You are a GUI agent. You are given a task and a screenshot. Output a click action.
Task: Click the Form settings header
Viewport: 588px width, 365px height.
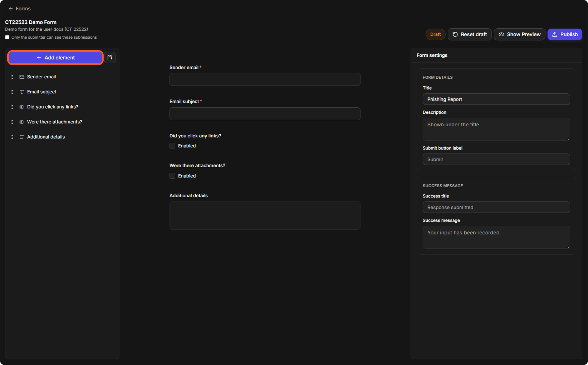point(432,55)
